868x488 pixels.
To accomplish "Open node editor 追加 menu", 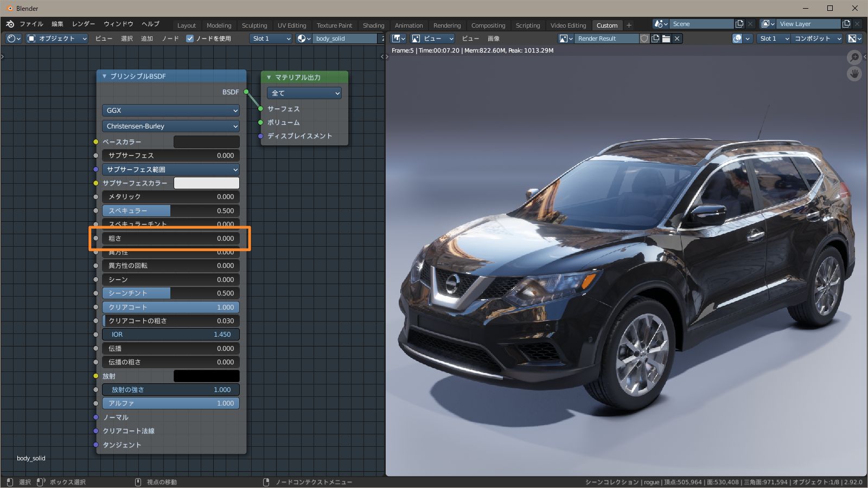I will pyautogui.click(x=147, y=38).
